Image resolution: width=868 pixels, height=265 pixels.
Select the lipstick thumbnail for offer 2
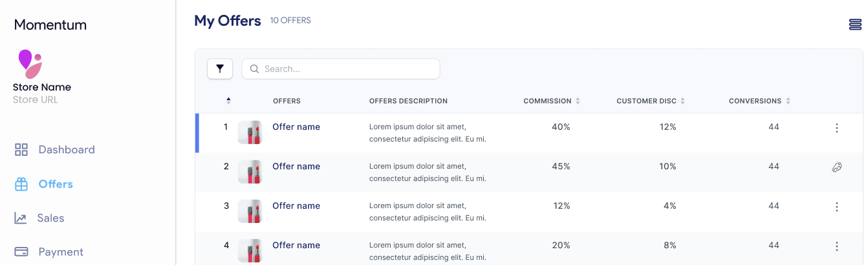pyautogui.click(x=250, y=172)
